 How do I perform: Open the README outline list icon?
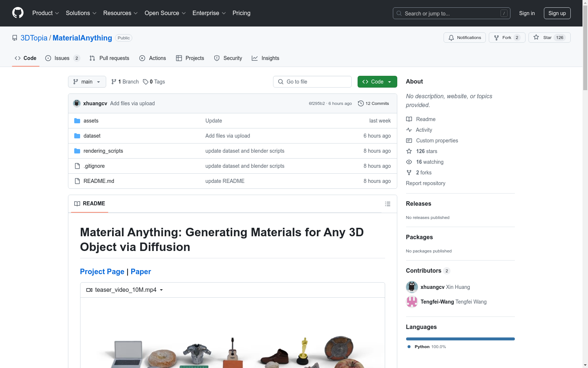click(387, 204)
